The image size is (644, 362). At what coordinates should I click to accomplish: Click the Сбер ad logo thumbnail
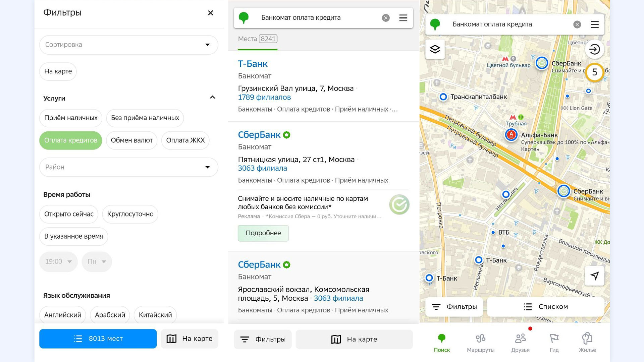[399, 204]
